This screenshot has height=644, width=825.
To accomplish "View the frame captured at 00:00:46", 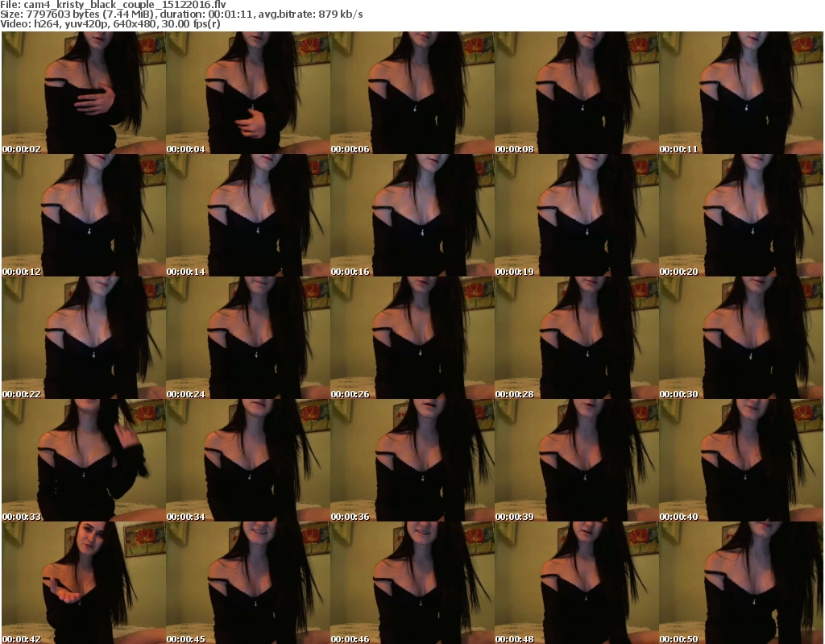I will pos(412,583).
